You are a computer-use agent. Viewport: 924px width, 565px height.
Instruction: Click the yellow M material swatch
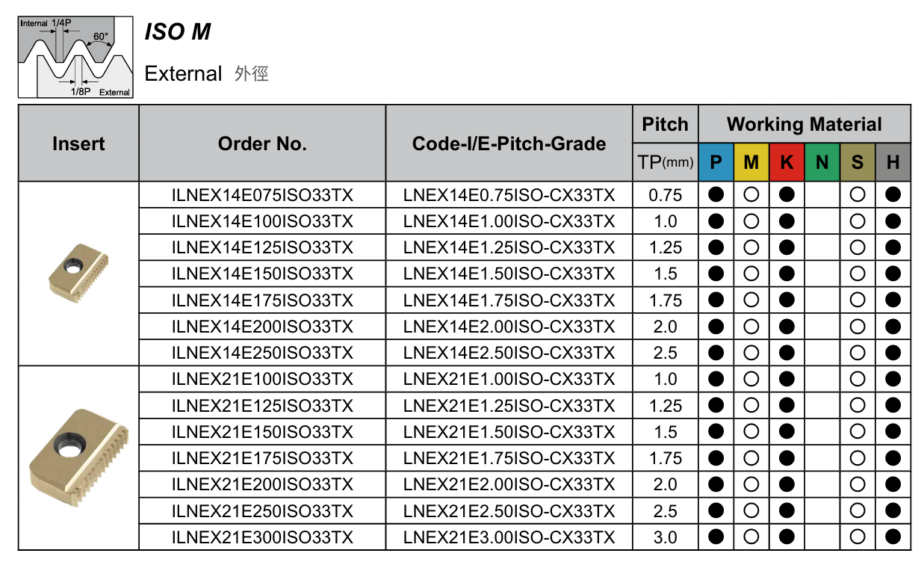click(751, 162)
